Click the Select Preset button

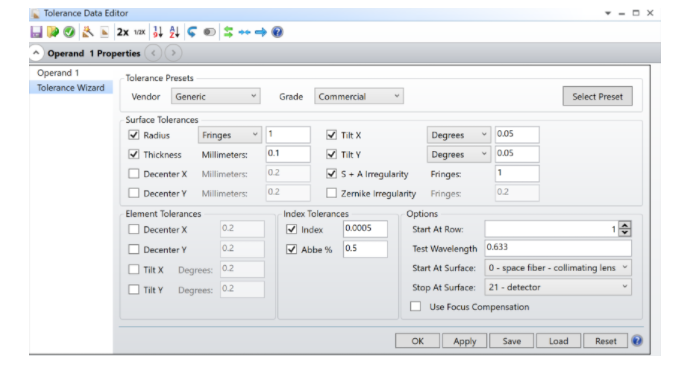pos(597,96)
